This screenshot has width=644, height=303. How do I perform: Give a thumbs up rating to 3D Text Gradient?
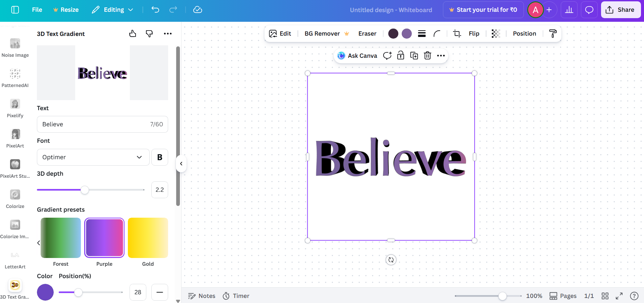(133, 34)
